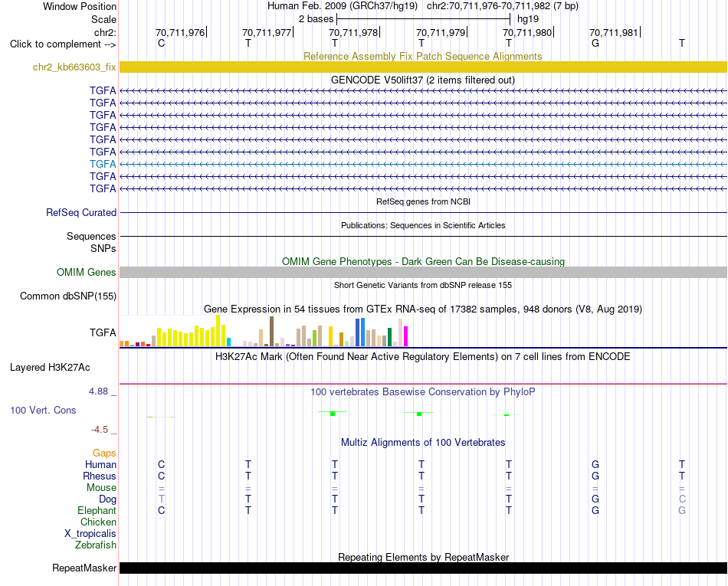Viewport: 728px width, 586px height.
Task: Select the gray OMIM Genes item bar
Action: [x=423, y=273]
